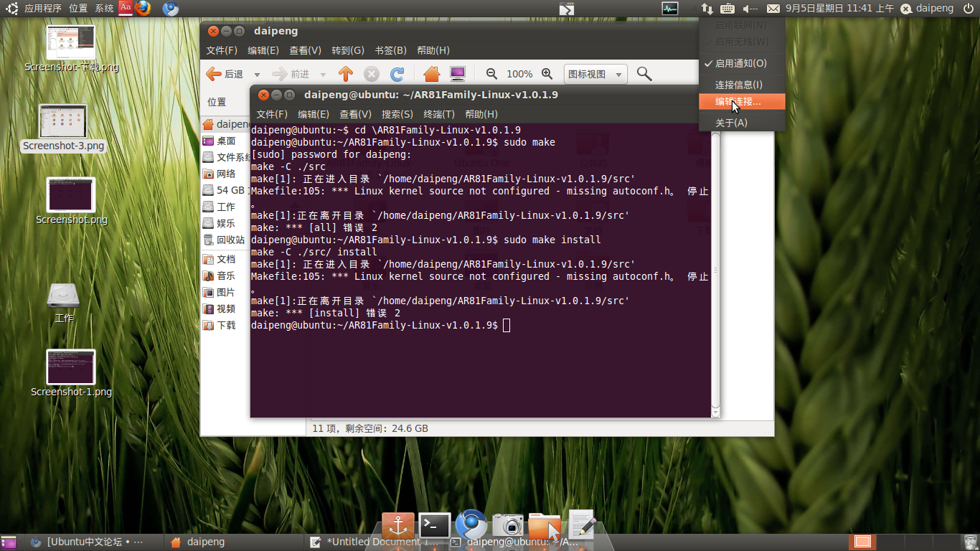Open camera screenshot icon in dock
Image resolution: width=980 pixels, height=551 pixels.
point(508,526)
